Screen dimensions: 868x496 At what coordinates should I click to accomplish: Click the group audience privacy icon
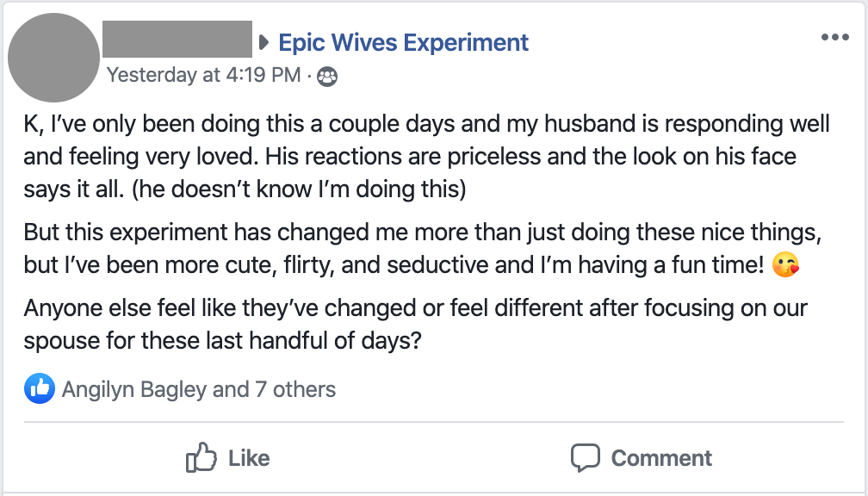pyautogui.click(x=328, y=76)
